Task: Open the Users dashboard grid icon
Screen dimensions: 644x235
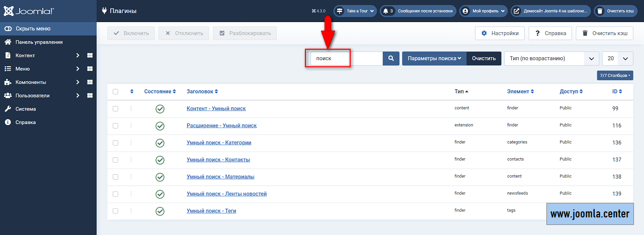Action: coord(90,95)
